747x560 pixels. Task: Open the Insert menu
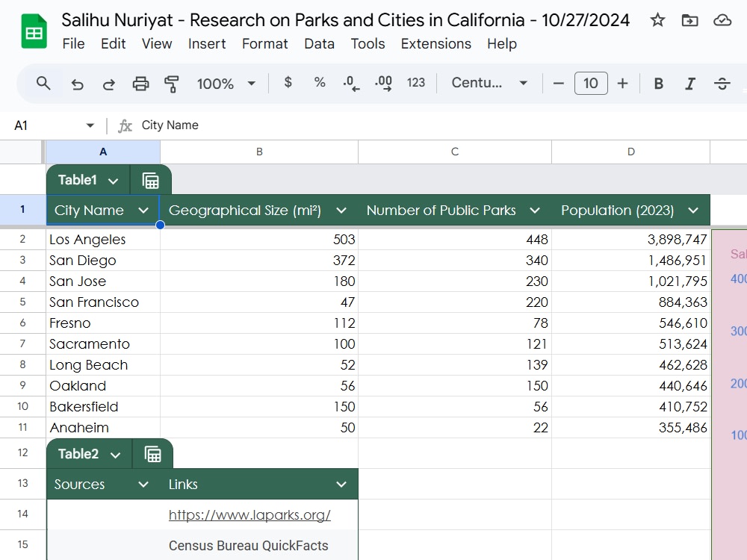pos(207,44)
